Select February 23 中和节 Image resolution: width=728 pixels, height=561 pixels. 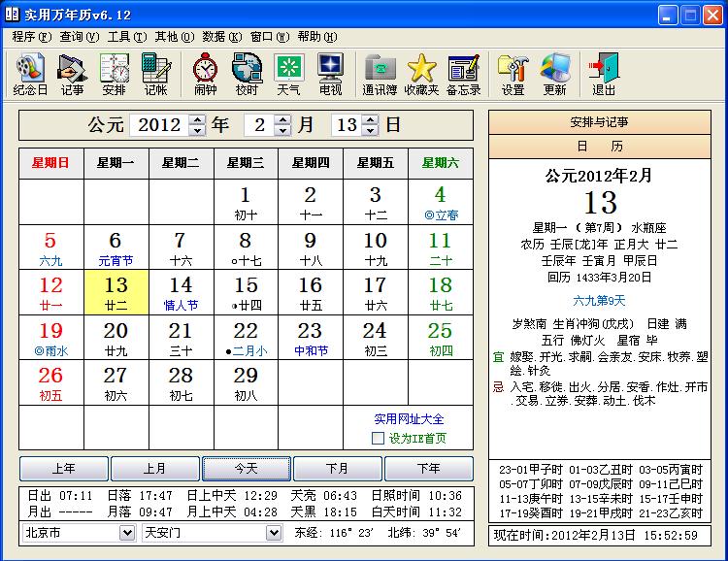pos(311,338)
